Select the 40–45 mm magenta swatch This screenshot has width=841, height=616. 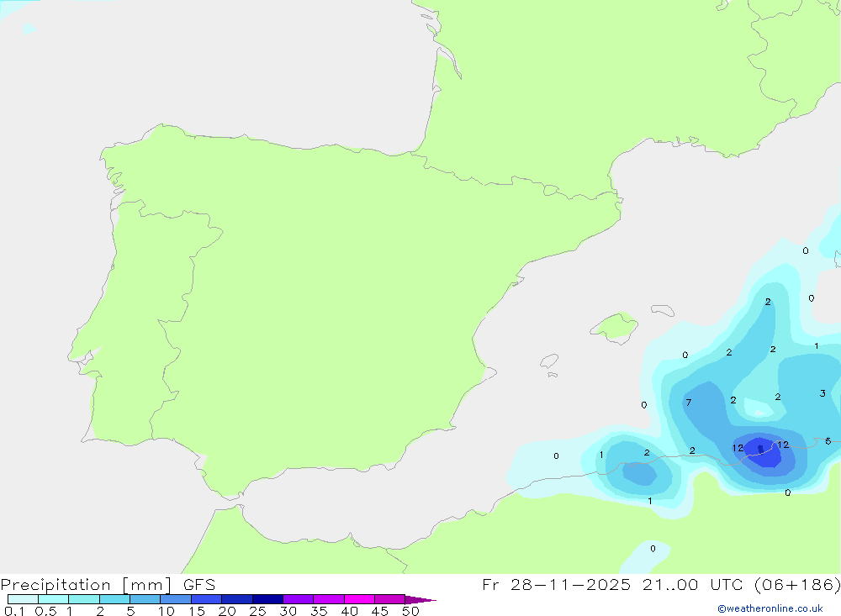[x=359, y=599]
